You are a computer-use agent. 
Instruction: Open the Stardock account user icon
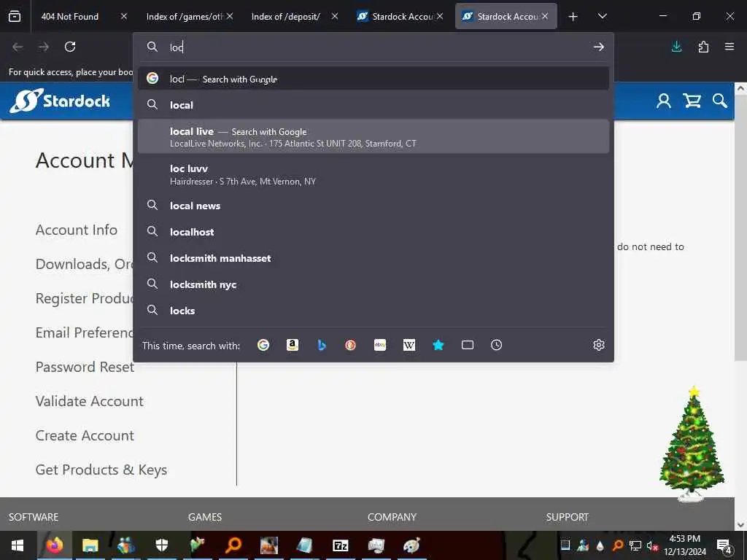point(664,101)
